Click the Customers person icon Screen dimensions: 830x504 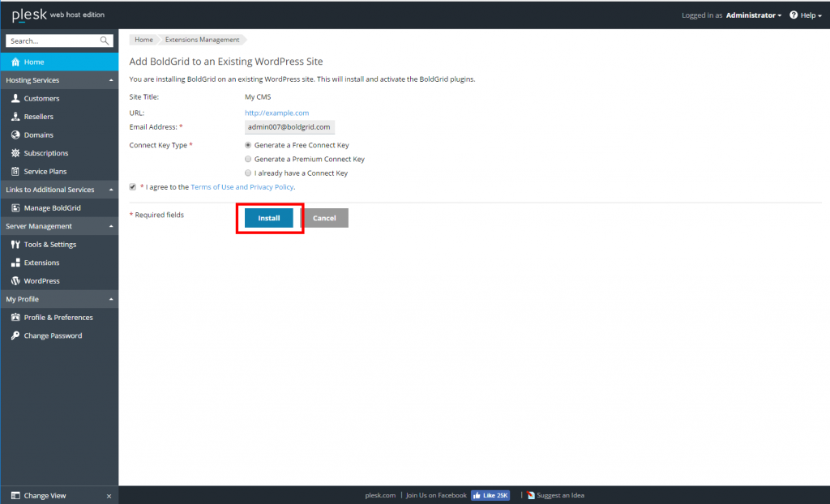pos(15,99)
